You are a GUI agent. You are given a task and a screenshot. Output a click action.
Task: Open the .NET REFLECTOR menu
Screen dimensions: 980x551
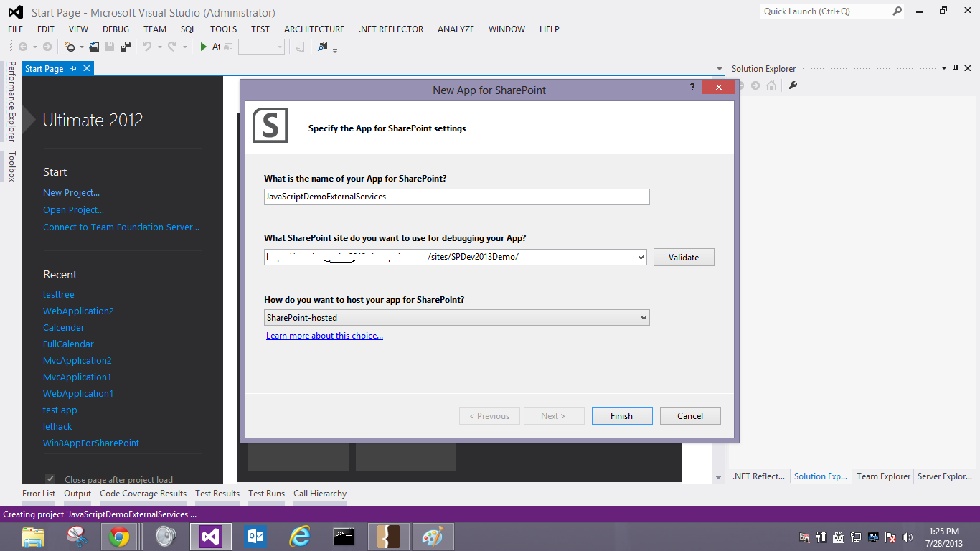(391, 29)
